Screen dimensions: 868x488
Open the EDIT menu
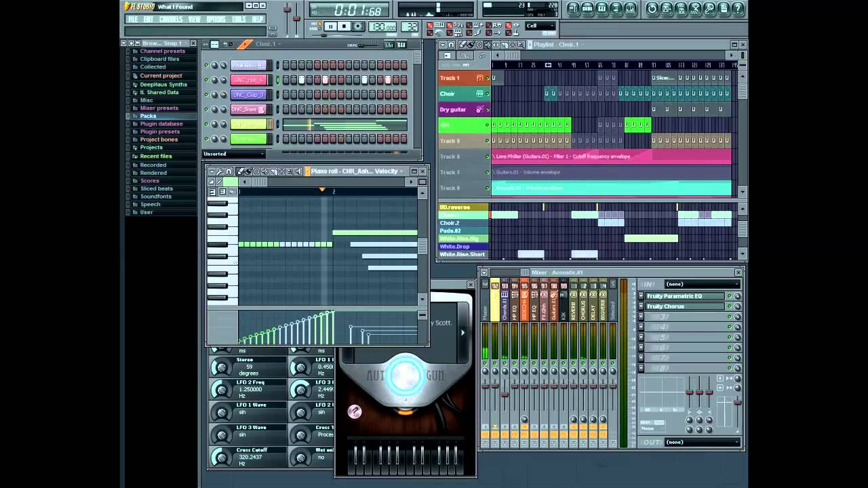(x=148, y=19)
